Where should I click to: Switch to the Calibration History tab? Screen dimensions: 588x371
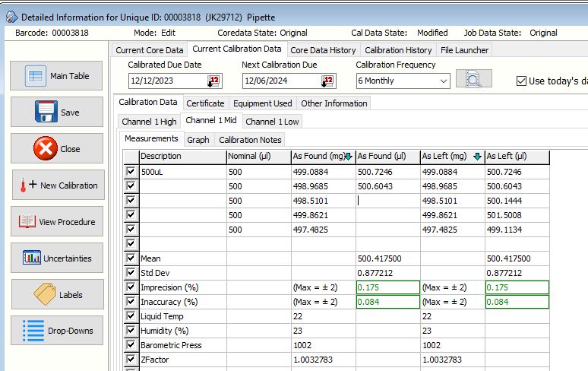point(398,50)
